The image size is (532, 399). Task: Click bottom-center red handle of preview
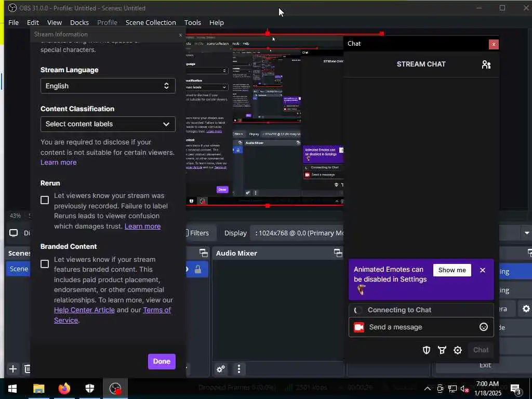click(x=268, y=206)
